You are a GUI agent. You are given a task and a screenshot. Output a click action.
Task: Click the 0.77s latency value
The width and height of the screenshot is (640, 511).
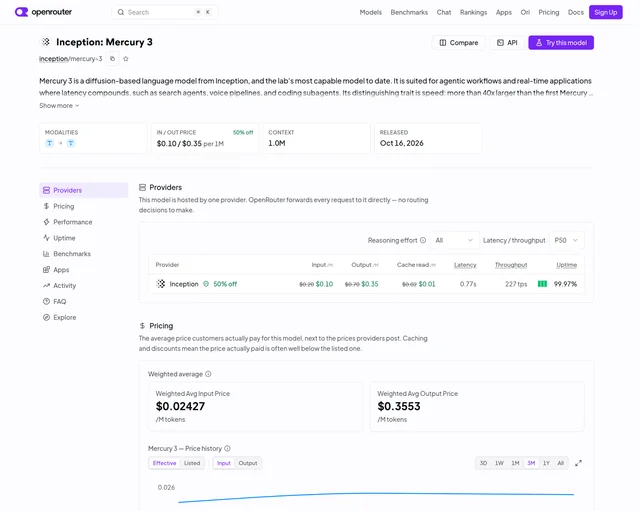point(468,284)
